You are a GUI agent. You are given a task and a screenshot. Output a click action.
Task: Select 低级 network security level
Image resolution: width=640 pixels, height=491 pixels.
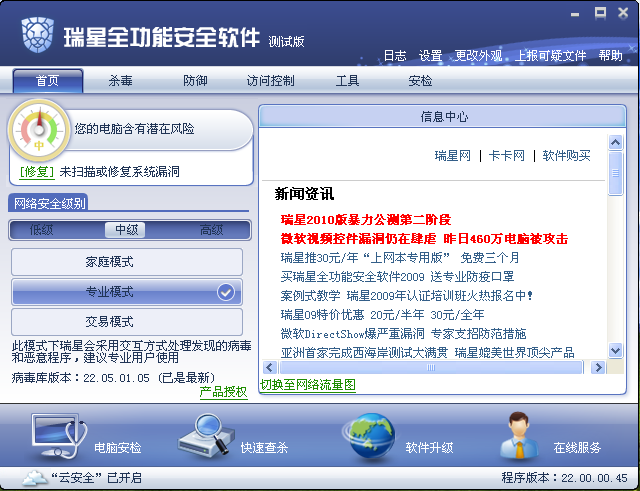click(x=41, y=230)
